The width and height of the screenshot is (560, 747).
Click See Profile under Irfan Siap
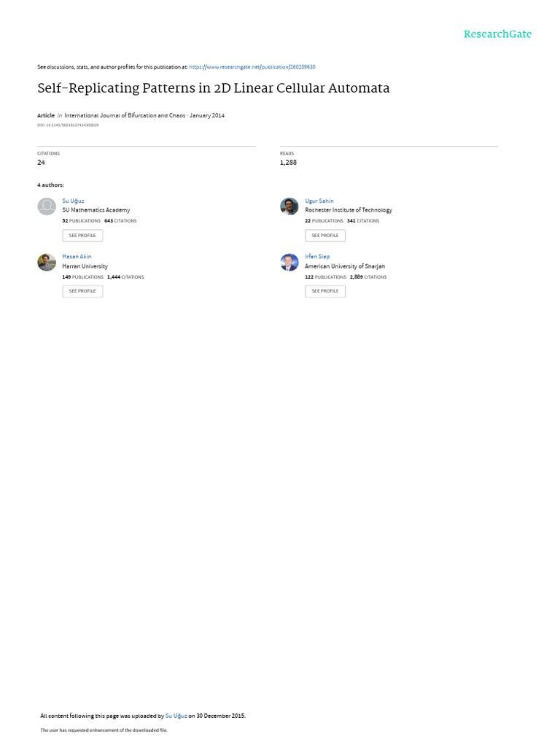click(x=325, y=291)
